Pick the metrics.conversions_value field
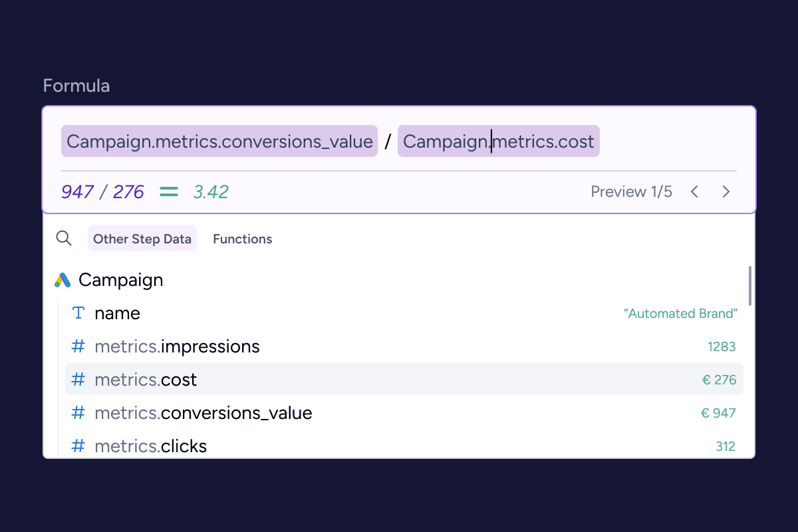The height and width of the screenshot is (532, 798). (399, 413)
